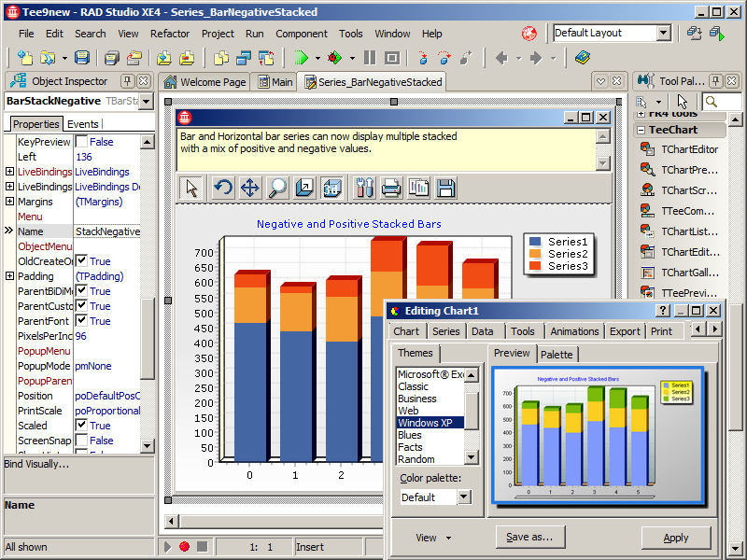Click the Save as... button

(x=530, y=538)
